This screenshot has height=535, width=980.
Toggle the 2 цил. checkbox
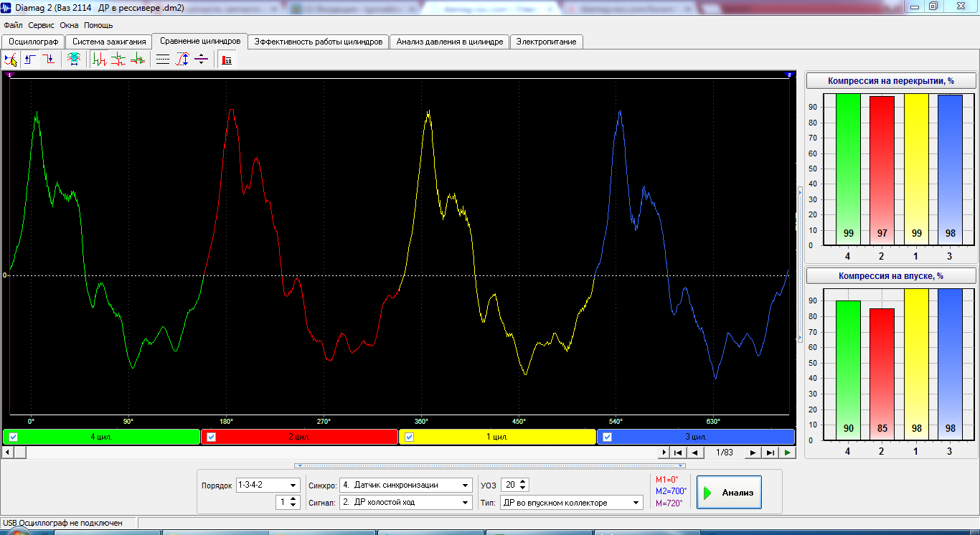pos(211,437)
